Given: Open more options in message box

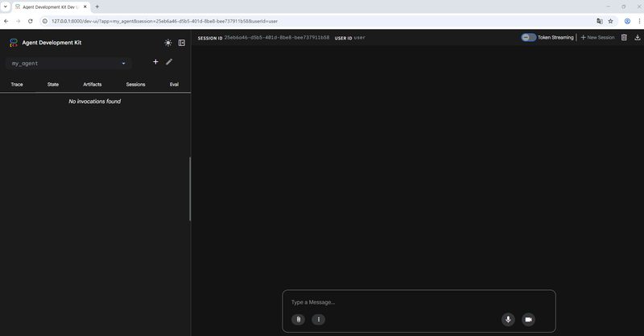Looking at the screenshot, I should tap(318, 320).
